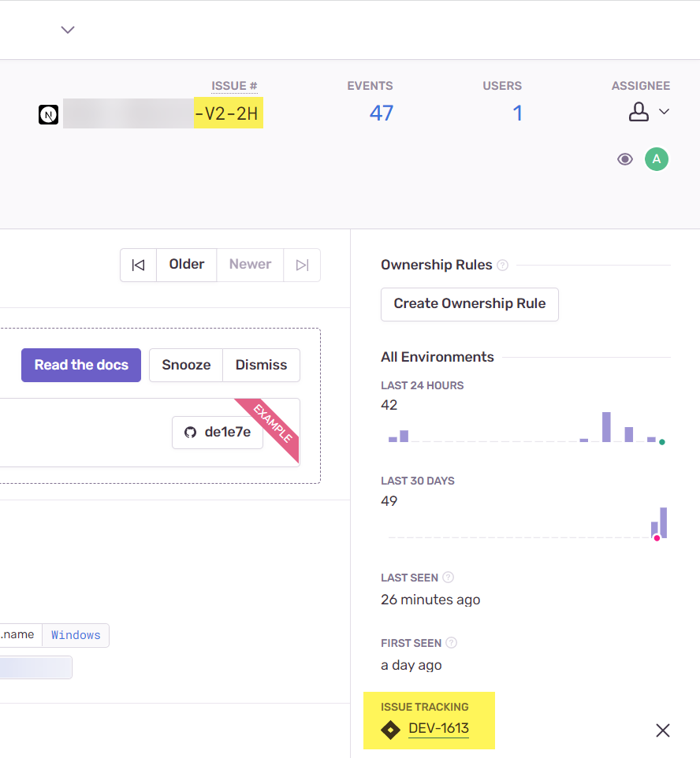This screenshot has width=700, height=758.
Task: Click the All Environments heading
Action: (438, 357)
